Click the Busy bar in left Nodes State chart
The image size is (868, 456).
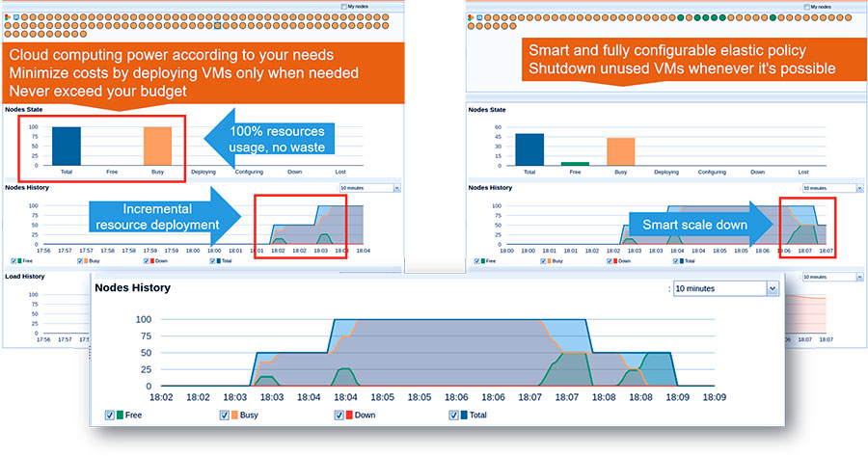[158, 147]
